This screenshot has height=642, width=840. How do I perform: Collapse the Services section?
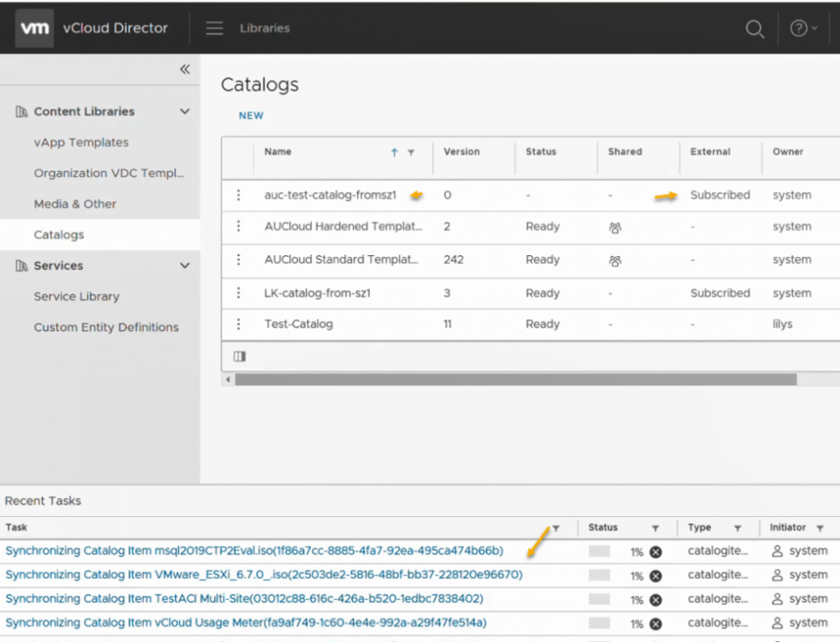pyautogui.click(x=184, y=265)
